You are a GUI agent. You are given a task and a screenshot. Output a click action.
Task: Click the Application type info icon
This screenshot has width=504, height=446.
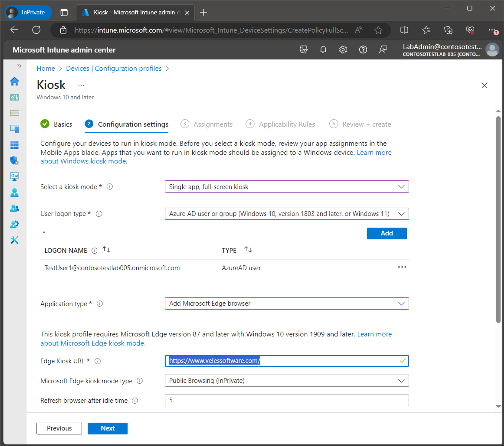[x=100, y=304]
